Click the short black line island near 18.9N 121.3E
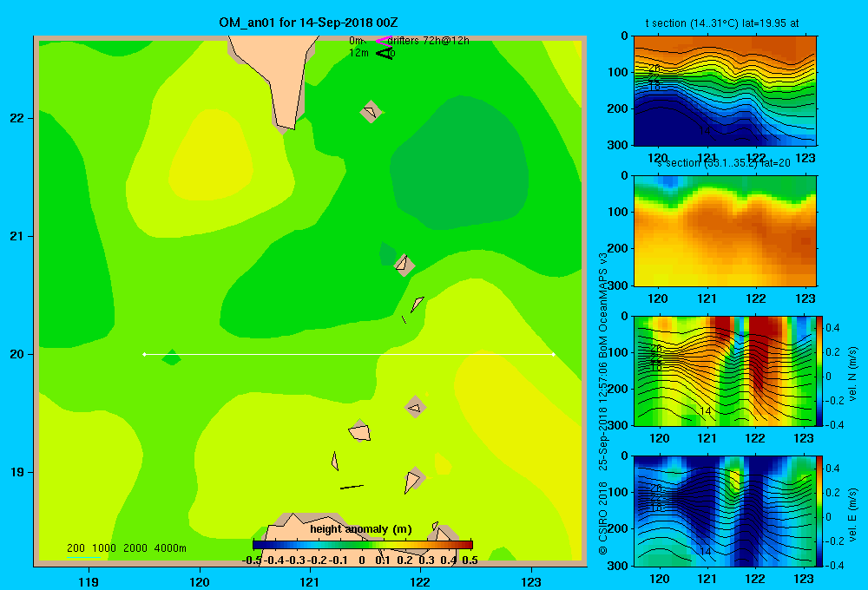 352,487
